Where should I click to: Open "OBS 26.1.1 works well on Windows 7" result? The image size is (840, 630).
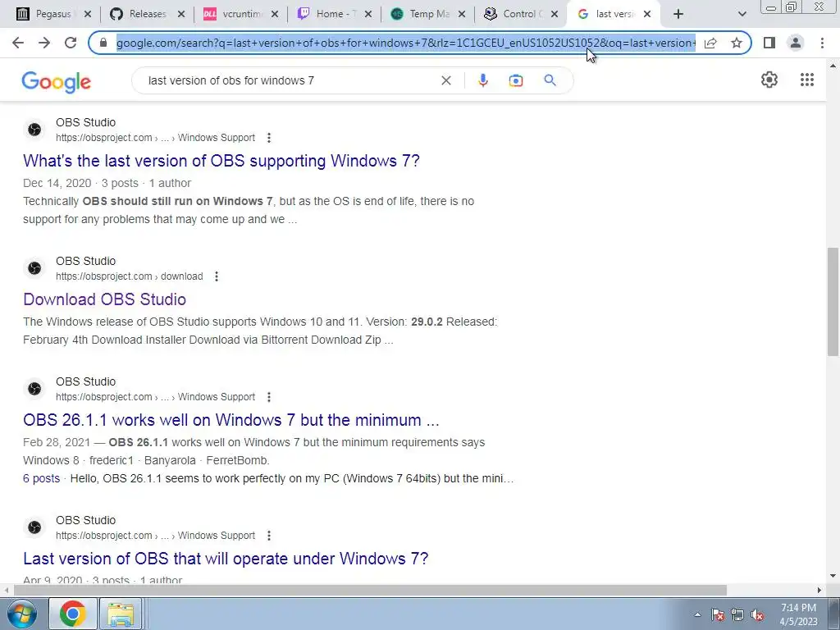tap(231, 420)
